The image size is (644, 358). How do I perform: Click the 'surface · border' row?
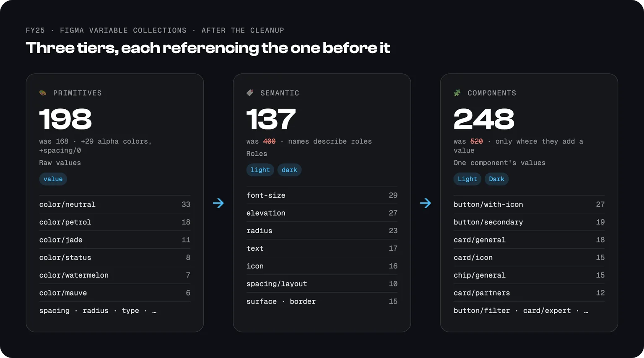click(322, 301)
